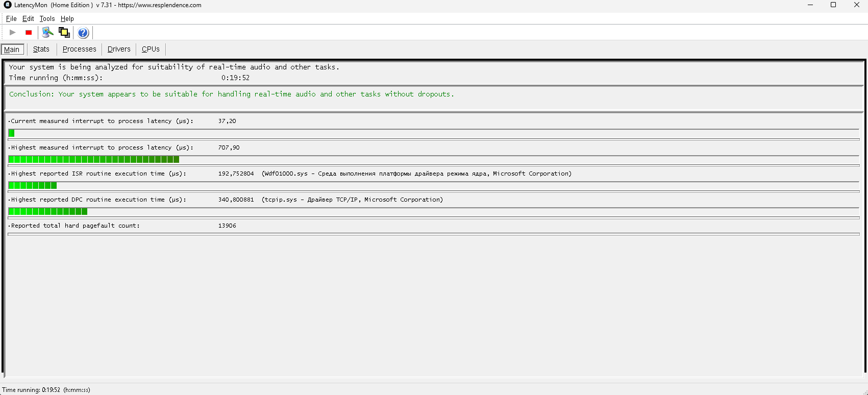Maximize the LatencyMon window
The image size is (868, 395).
click(833, 5)
